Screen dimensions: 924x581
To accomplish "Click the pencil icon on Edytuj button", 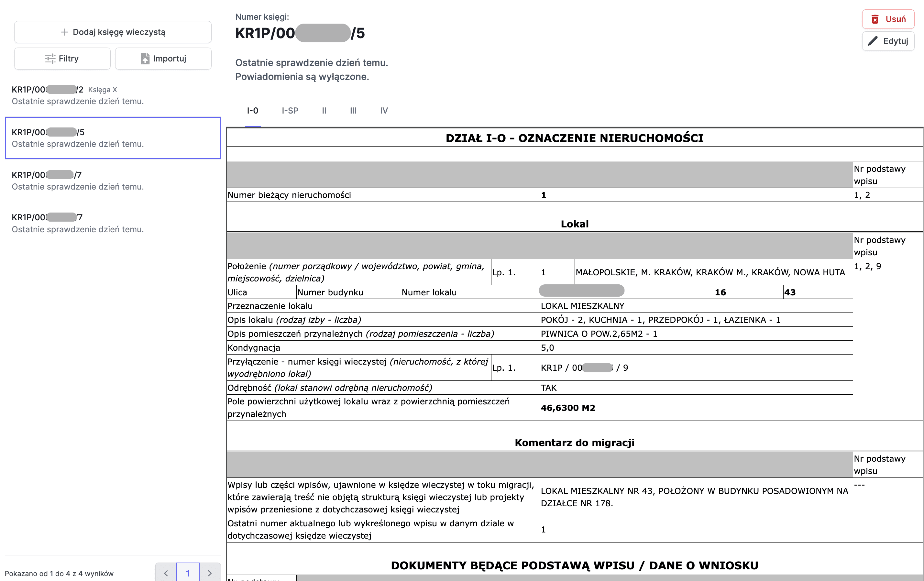I will coord(873,41).
